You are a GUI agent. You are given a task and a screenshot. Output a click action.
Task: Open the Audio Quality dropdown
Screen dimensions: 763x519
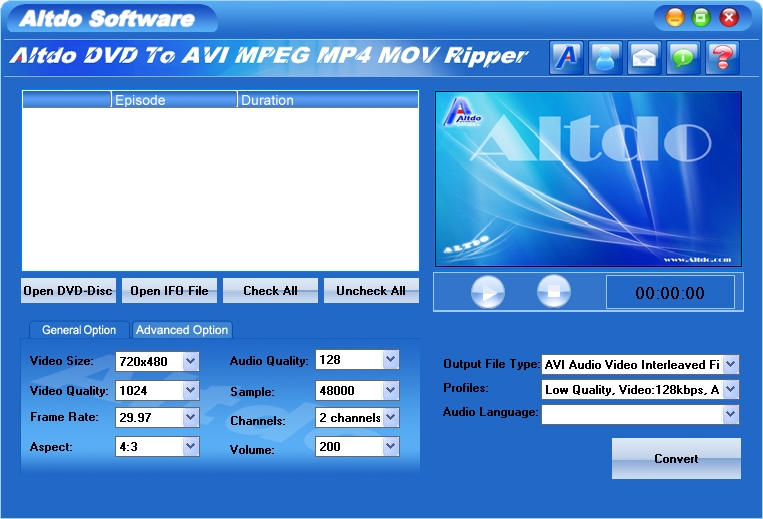coord(390,359)
